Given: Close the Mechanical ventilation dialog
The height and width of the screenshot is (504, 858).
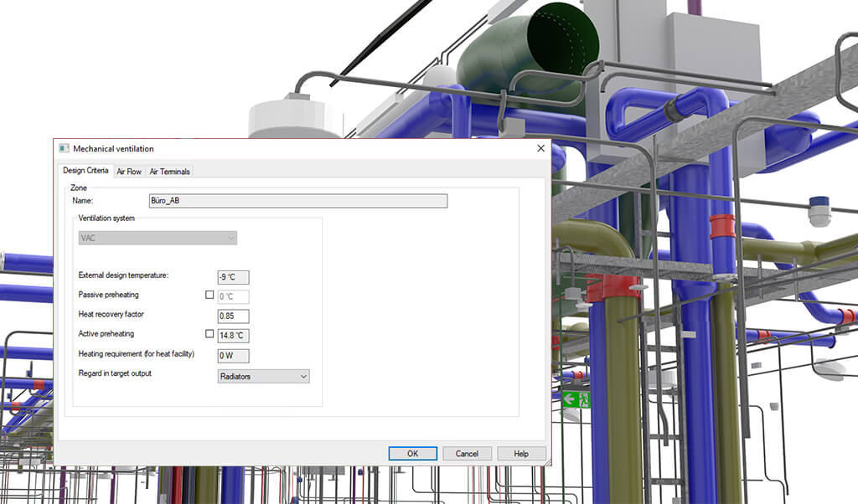Looking at the screenshot, I should pyautogui.click(x=540, y=148).
